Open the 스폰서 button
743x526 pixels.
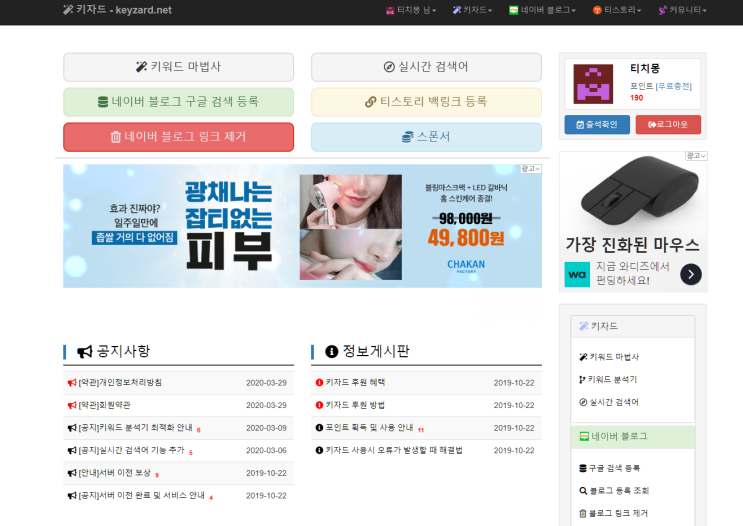[x=426, y=137]
